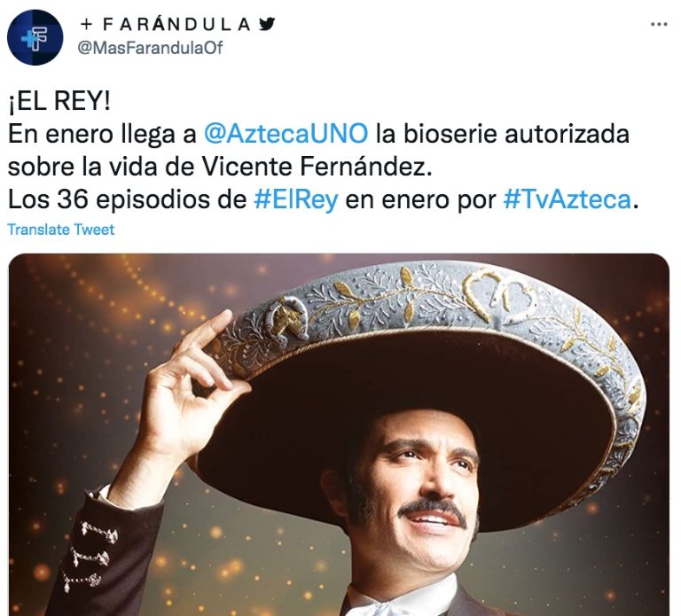
Task: Open the + FARÁNDULA display name
Action: 166,24
